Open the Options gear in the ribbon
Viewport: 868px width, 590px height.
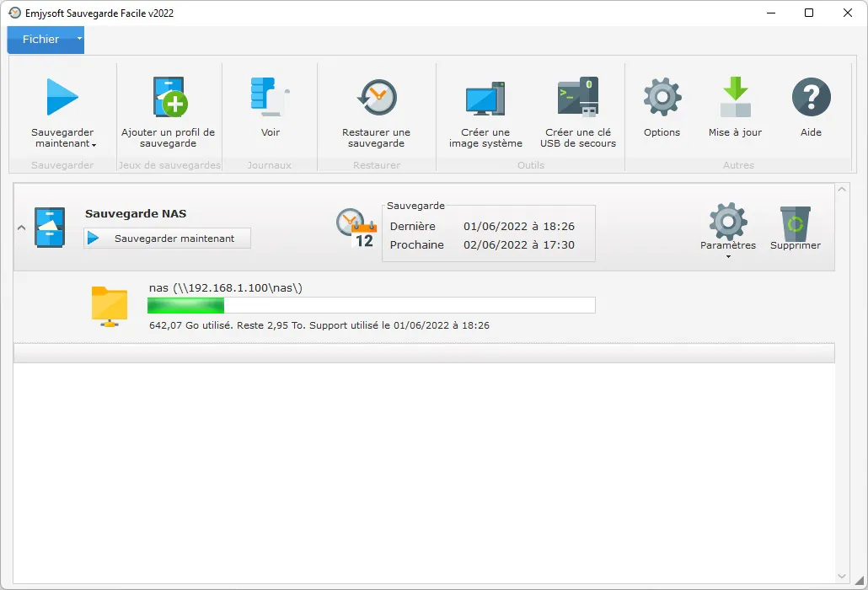[662, 97]
